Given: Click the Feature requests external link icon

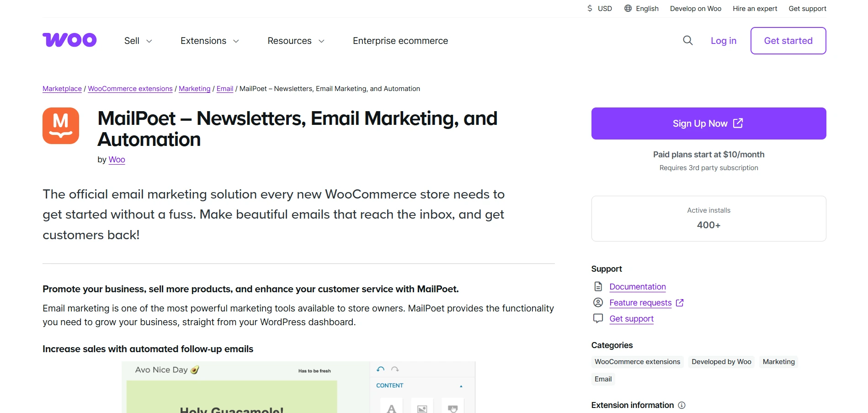Looking at the screenshot, I should click(x=680, y=302).
